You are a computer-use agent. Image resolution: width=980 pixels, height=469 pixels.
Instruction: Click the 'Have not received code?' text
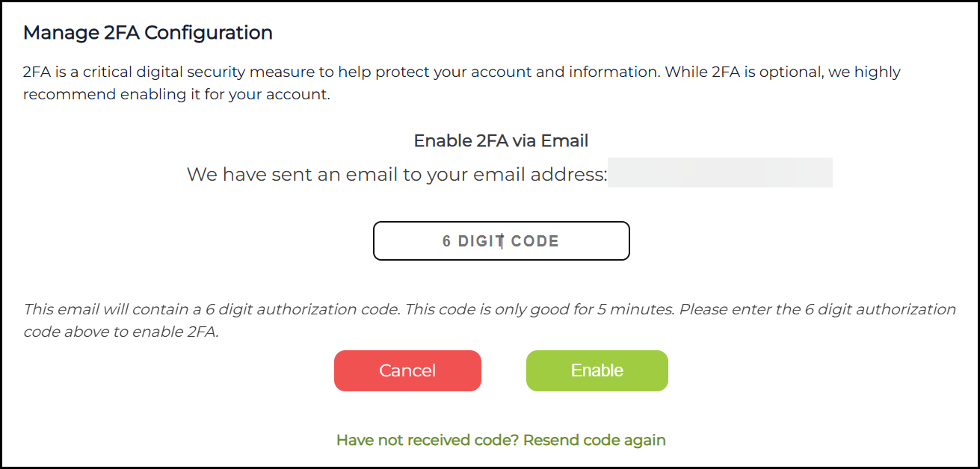(428, 440)
